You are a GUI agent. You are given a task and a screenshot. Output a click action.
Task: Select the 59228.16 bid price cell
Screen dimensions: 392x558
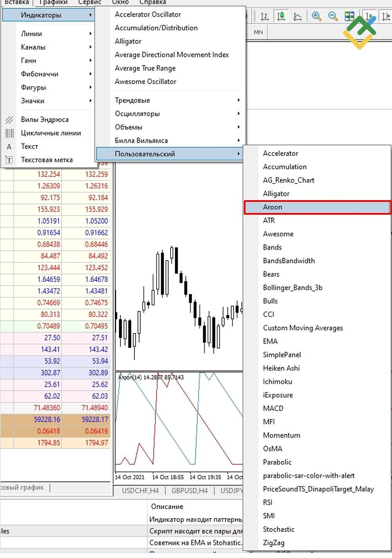click(38, 419)
